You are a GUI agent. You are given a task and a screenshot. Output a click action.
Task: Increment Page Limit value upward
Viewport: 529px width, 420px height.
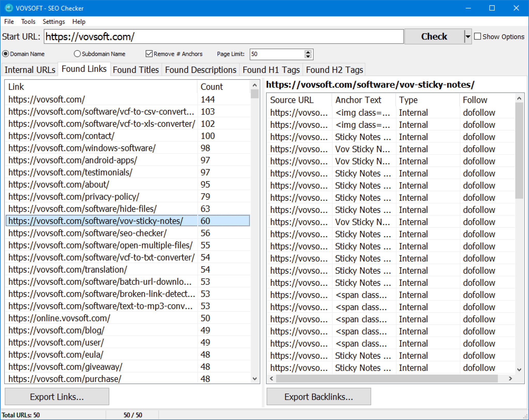coord(308,51)
